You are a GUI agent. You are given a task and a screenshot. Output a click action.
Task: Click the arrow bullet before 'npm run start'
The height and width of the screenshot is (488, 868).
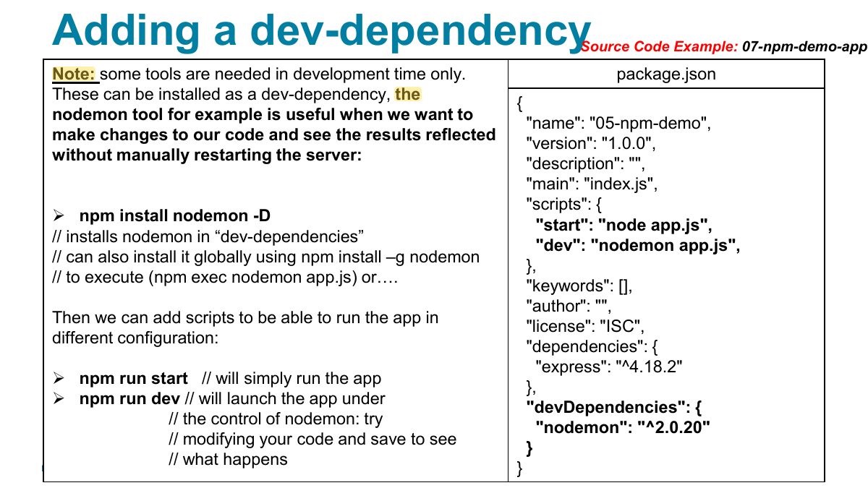[x=59, y=379]
